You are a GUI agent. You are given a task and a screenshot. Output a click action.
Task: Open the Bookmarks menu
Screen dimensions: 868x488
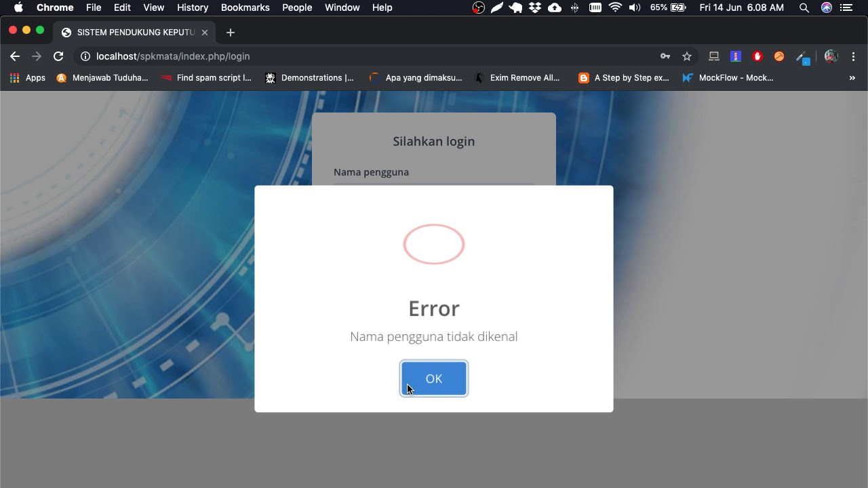tap(245, 7)
